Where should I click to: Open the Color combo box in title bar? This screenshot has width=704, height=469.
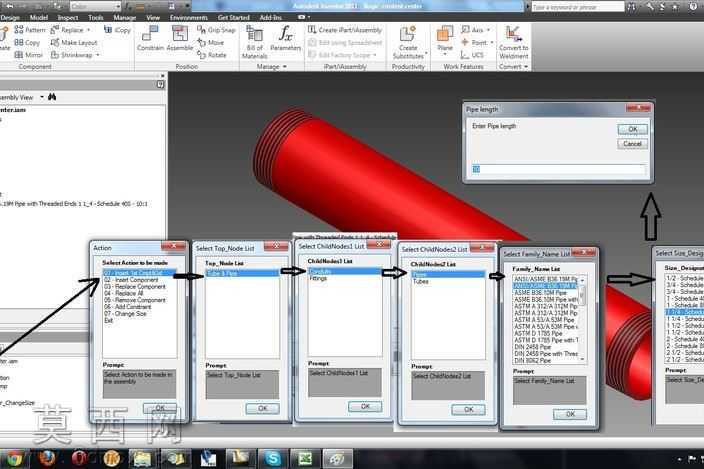[x=96, y=6]
